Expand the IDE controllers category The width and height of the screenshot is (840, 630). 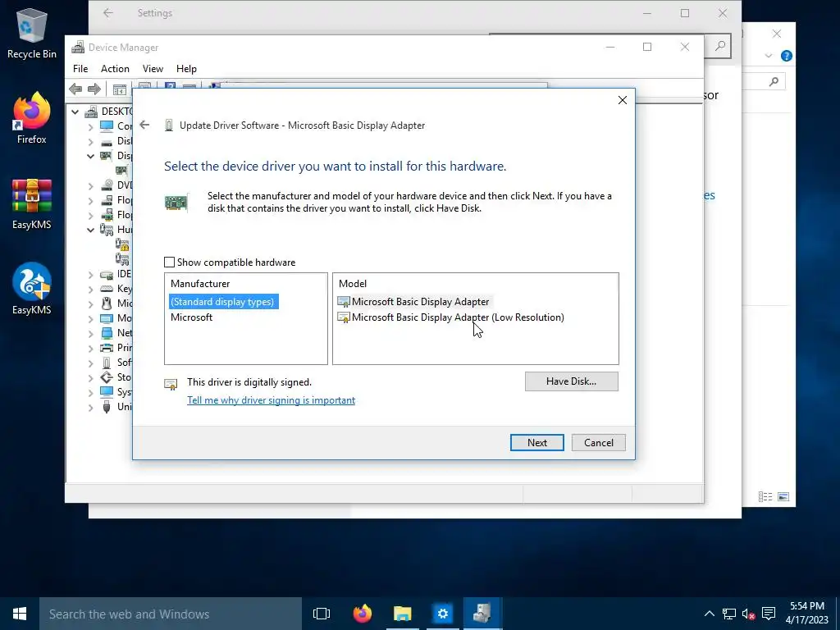[x=90, y=274]
